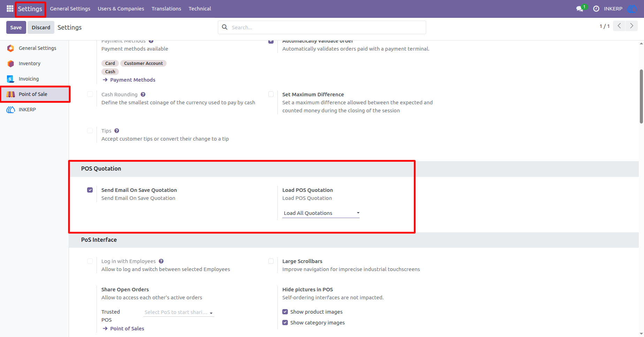Click the Inventory sidebar icon
The height and width of the screenshot is (337, 644).
point(11,63)
